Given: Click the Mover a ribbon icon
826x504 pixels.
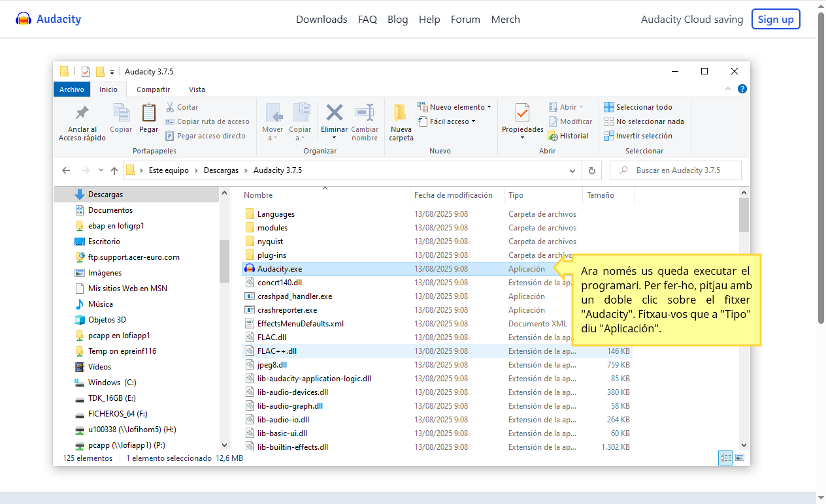Looking at the screenshot, I should coord(273,113).
